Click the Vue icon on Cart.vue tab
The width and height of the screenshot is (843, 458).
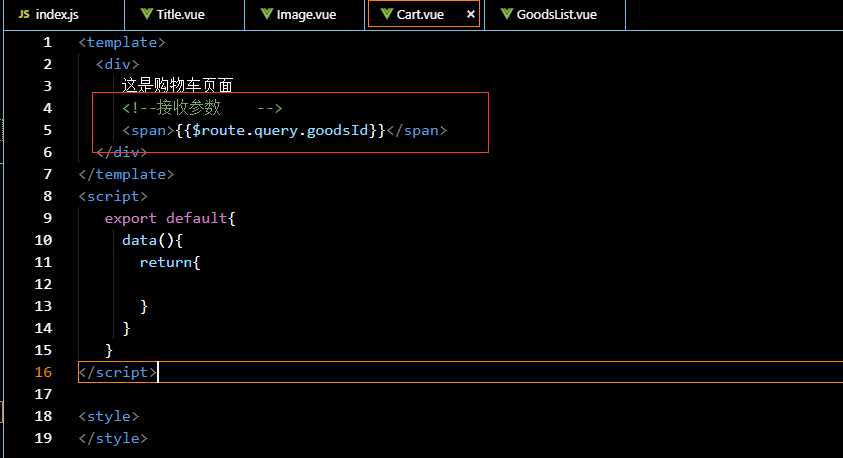(x=387, y=14)
